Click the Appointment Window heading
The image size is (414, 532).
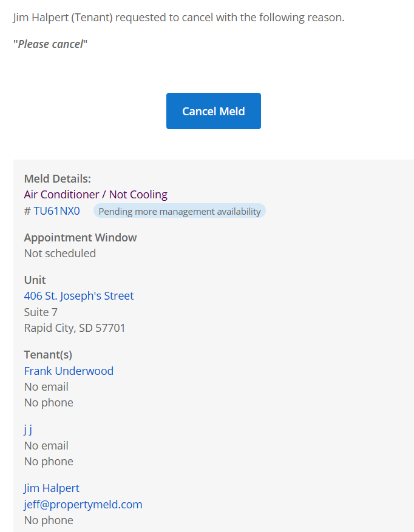[x=80, y=237]
